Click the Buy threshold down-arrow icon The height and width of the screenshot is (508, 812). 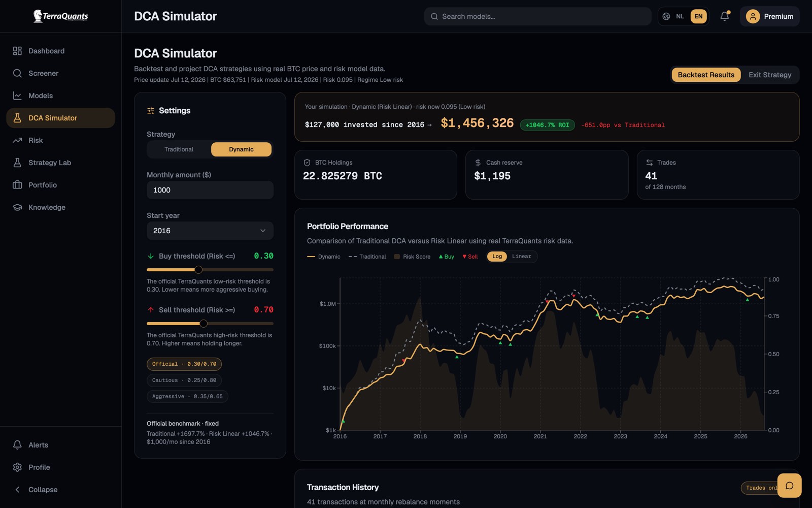[x=151, y=256]
